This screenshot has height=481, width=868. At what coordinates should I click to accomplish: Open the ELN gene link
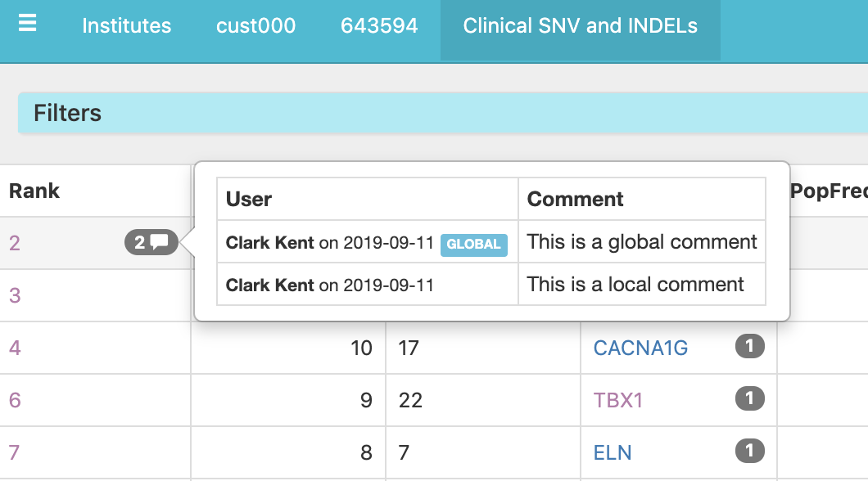pyautogui.click(x=613, y=453)
